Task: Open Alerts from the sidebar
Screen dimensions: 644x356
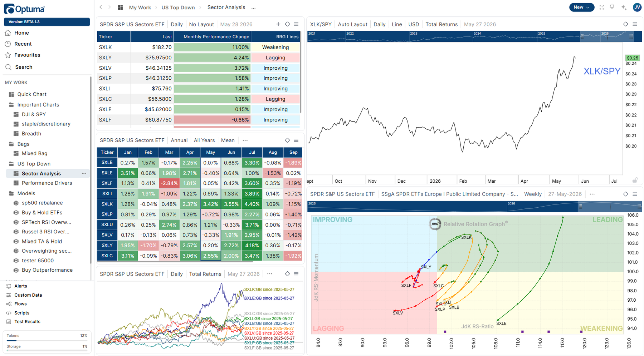Action: (x=21, y=286)
